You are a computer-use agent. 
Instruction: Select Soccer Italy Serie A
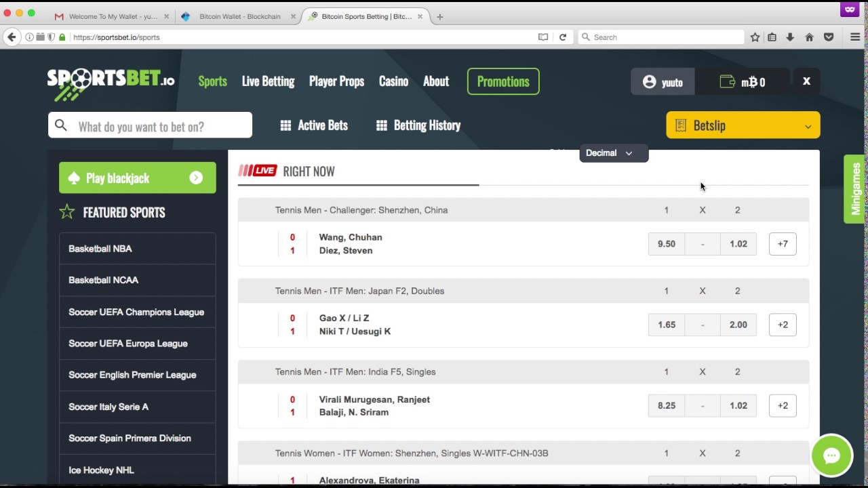pyautogui.click(x=138, y=407)
